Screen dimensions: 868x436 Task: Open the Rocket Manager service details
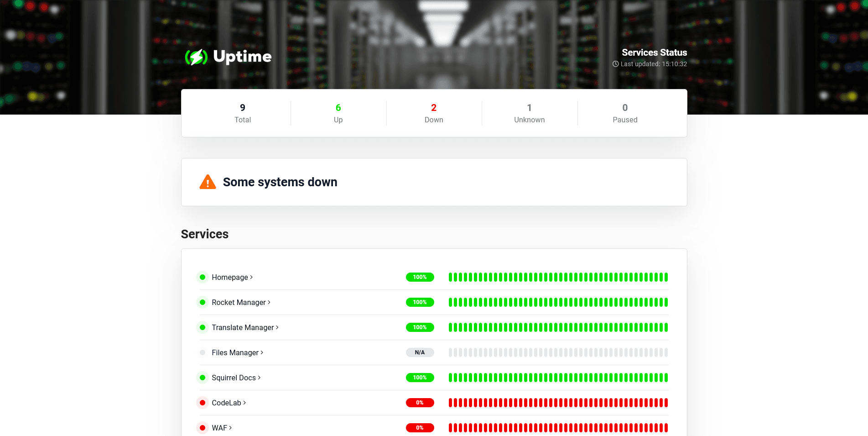click(x=239, y=302)
